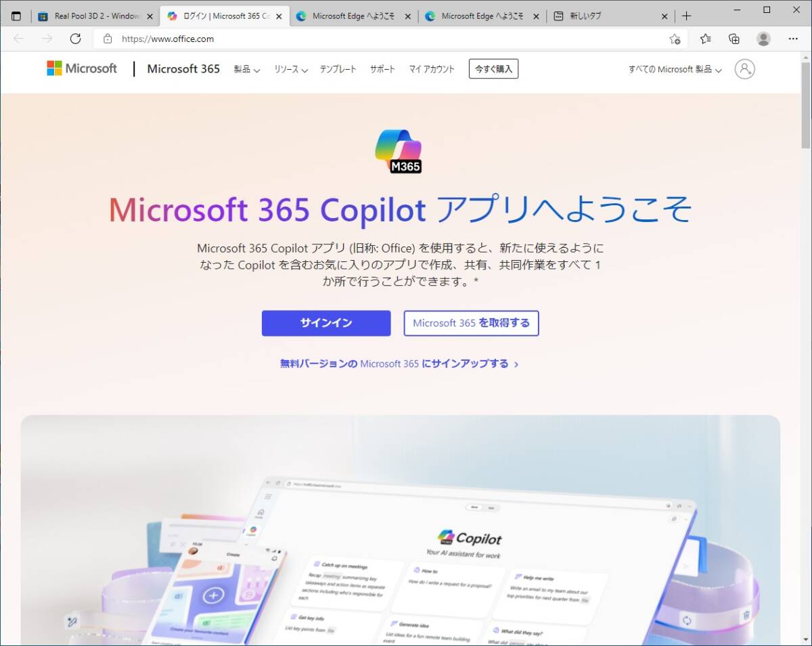Viewport: 812px width, 646px height.
Task: View site information lock icon
Action: (x=108, y=39)
